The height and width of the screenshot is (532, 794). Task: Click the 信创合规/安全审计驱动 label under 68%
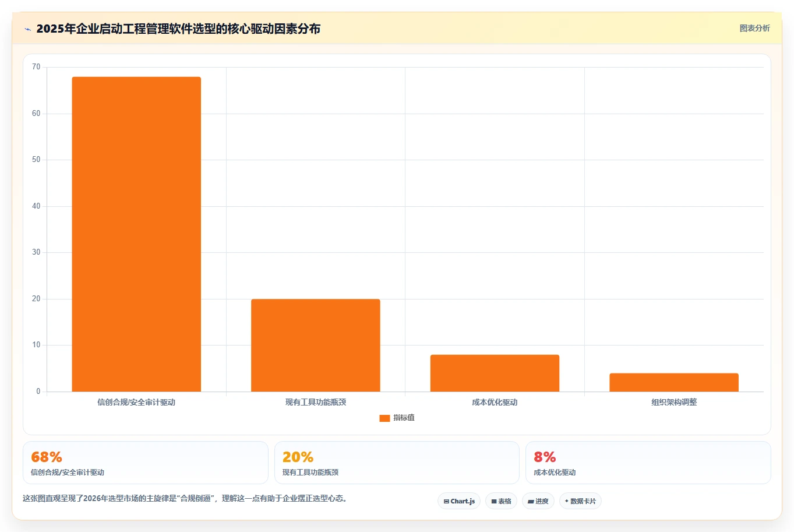pos(68,473)
